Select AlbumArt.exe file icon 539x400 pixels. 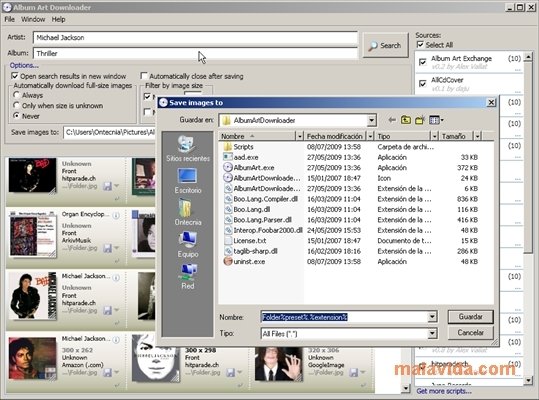point(227,168)
